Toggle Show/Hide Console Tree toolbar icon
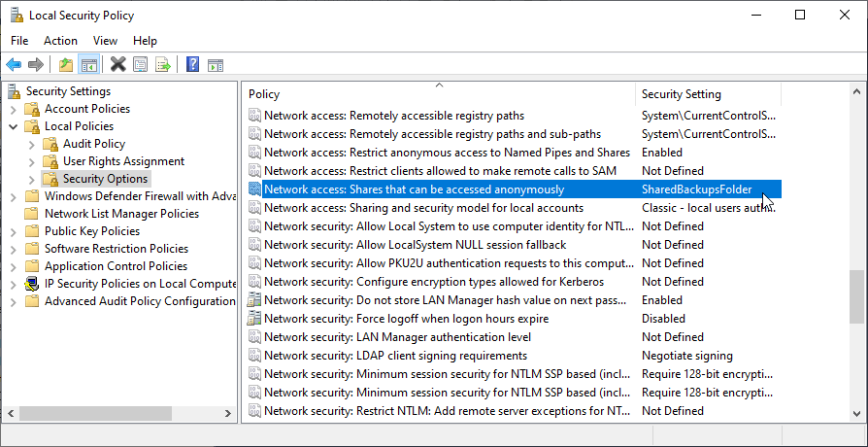 (88, 65)
